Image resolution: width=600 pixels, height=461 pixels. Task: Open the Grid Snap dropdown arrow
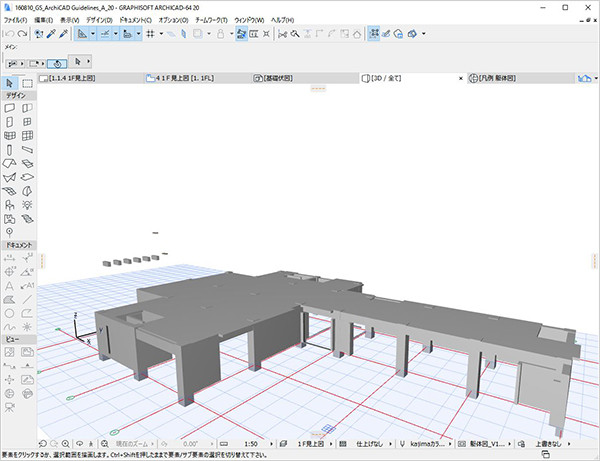[161, 34]
